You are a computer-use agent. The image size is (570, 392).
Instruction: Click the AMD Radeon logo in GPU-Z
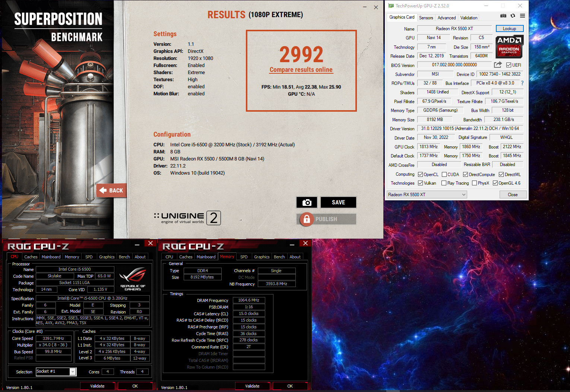pyautogui.click(x=509, y=47)
